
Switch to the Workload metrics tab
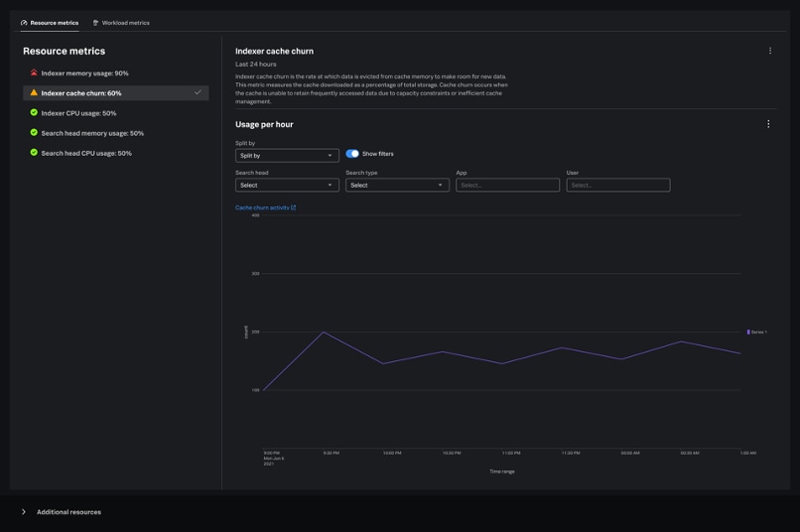[121, 23]
